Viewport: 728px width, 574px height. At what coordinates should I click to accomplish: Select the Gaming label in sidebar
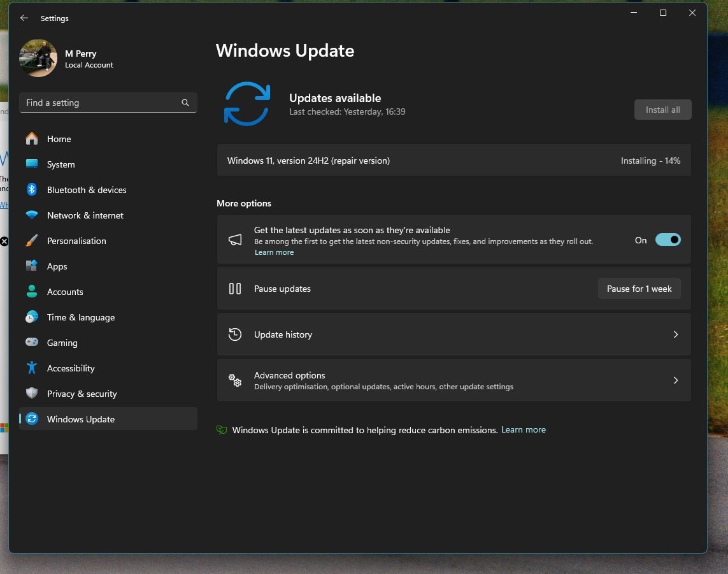click(x=62, y=343)
